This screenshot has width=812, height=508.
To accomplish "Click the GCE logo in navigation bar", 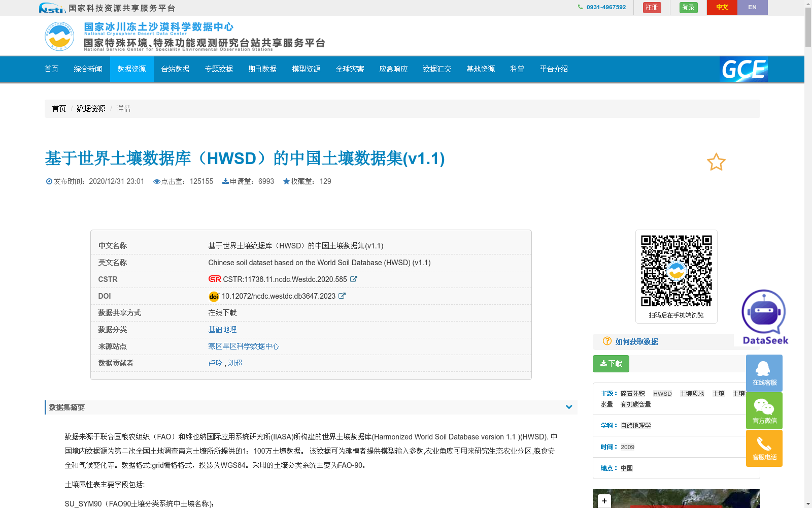I will click(743, 70).
